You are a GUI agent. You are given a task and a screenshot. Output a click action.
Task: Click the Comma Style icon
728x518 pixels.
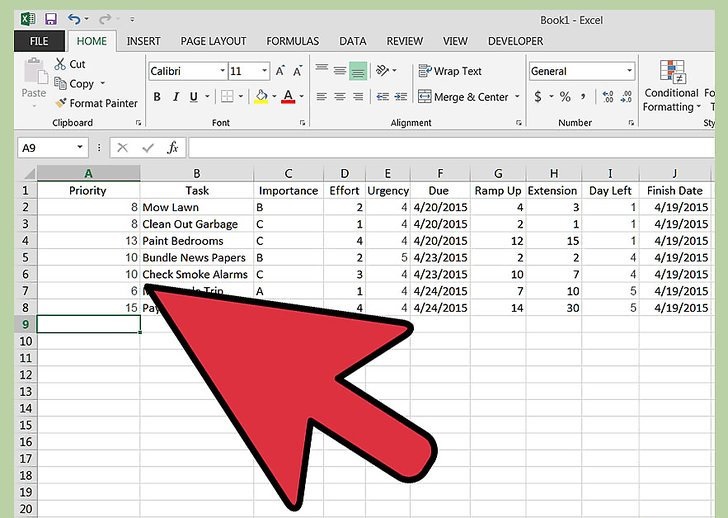(x=583, y=97)
